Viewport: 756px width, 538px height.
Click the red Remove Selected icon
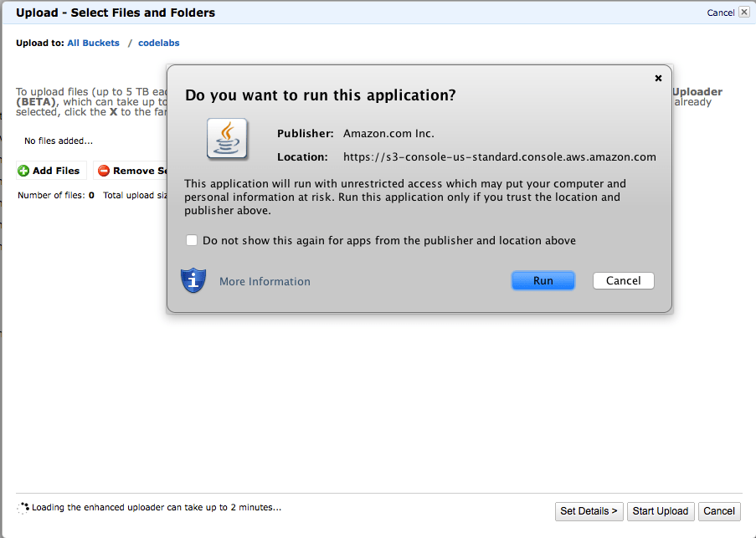coord(104,171)
